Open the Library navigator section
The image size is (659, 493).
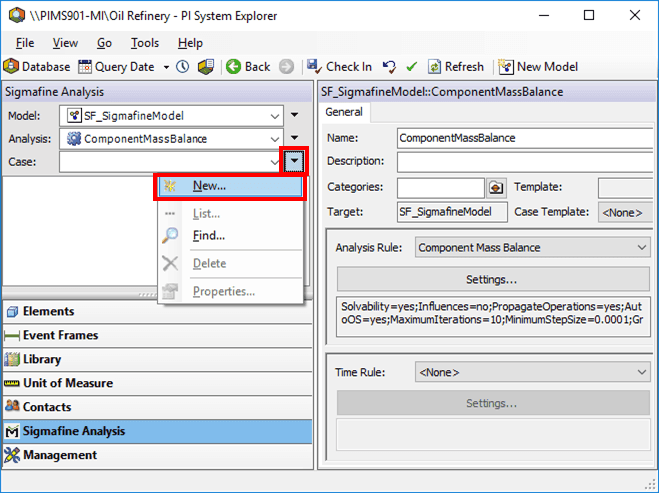(158, 359)
